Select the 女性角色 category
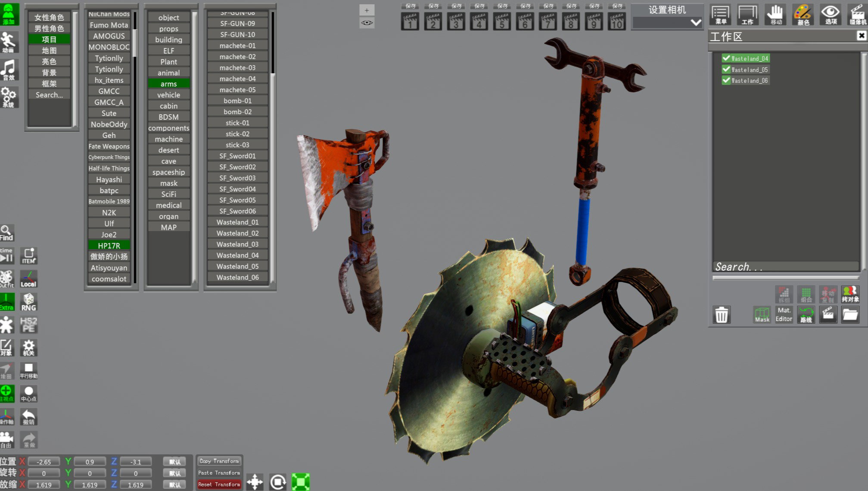This screenshot has height=491, width=868. pos(49,17)
